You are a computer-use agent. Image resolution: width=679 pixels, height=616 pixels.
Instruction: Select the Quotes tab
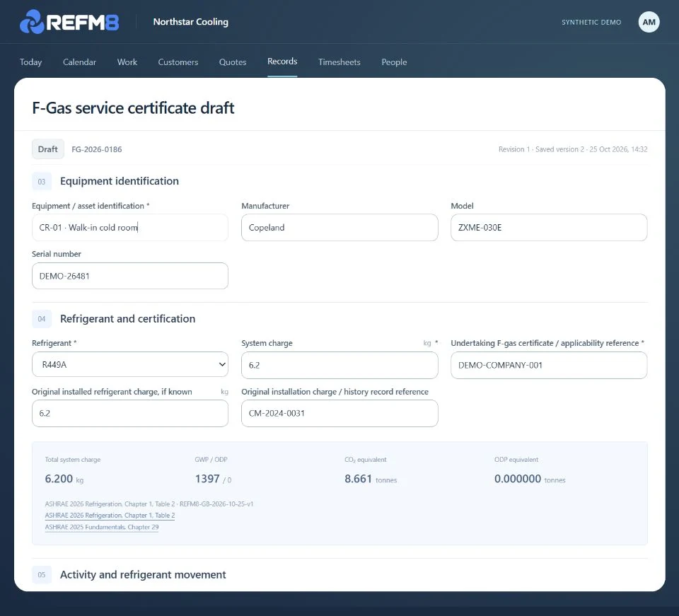click(x=233, y=62)
